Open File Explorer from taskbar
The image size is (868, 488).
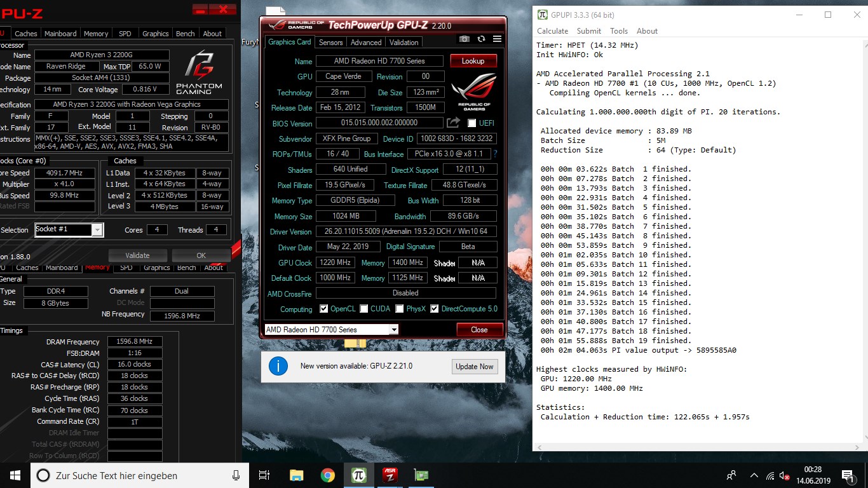click(x=296, y=475)
